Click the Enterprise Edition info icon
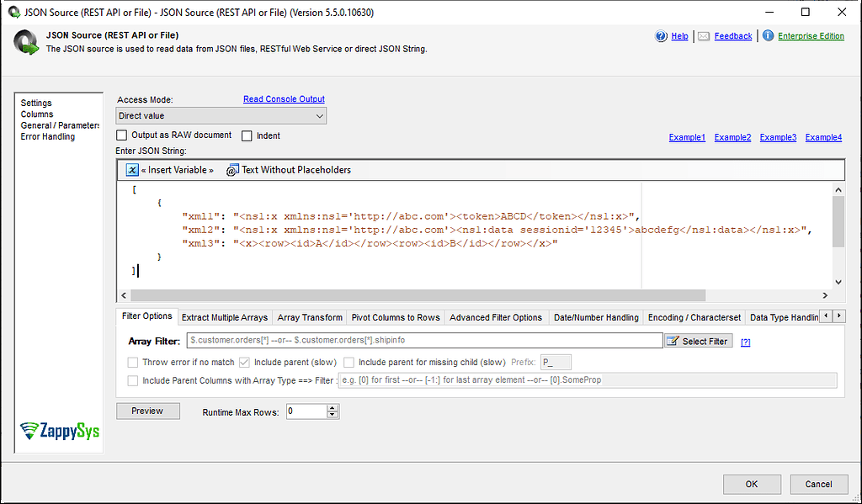Image resolution: width=862 pixels, height=504 pixels. tap(767, 37)
